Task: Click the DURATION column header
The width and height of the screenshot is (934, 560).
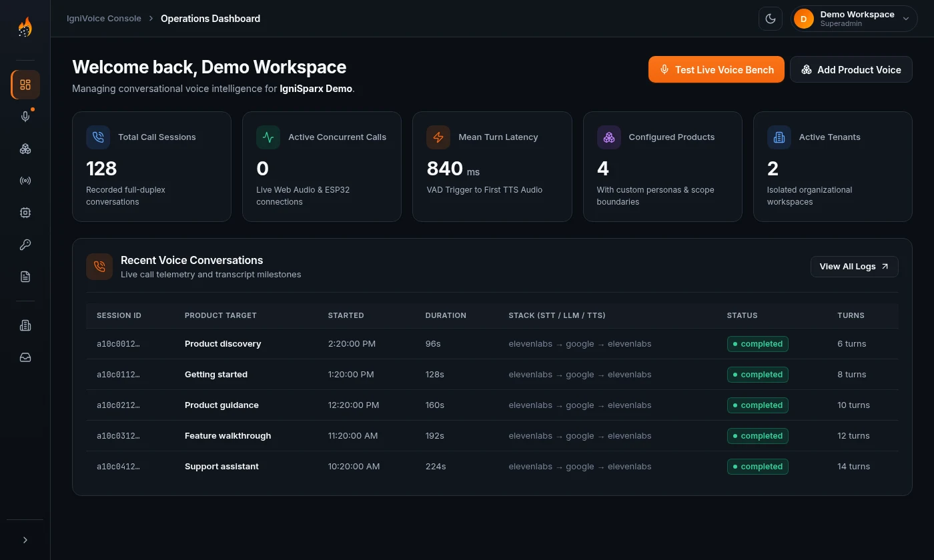Action: (x=446, y=315)
